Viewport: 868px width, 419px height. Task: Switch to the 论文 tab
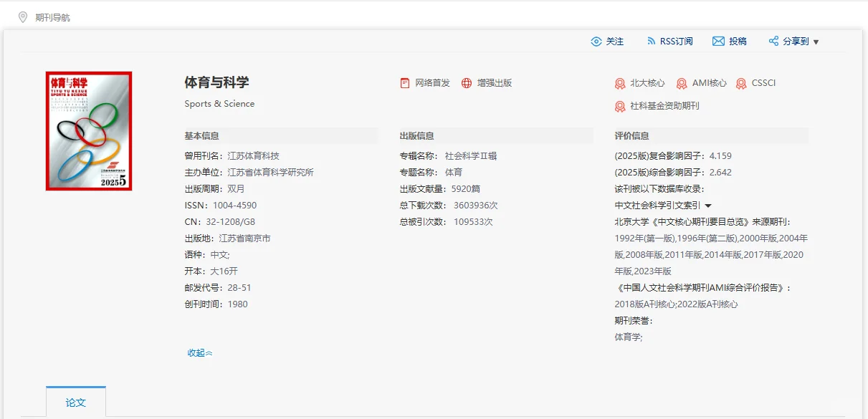click(x=76, y=402)
